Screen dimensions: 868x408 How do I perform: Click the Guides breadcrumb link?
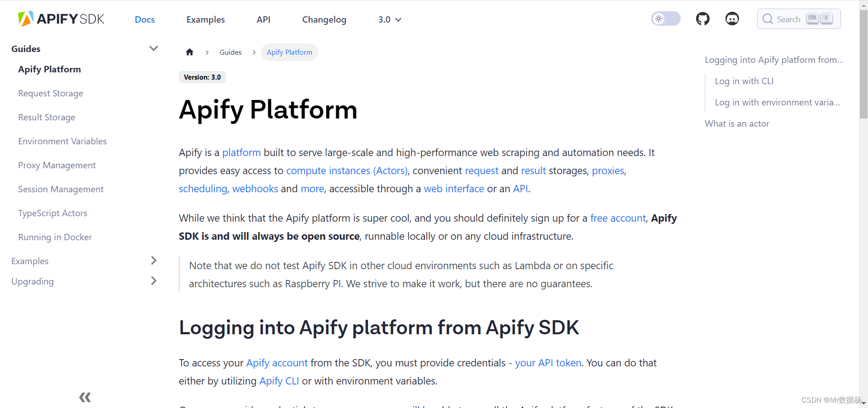click(x=230, y=52)
